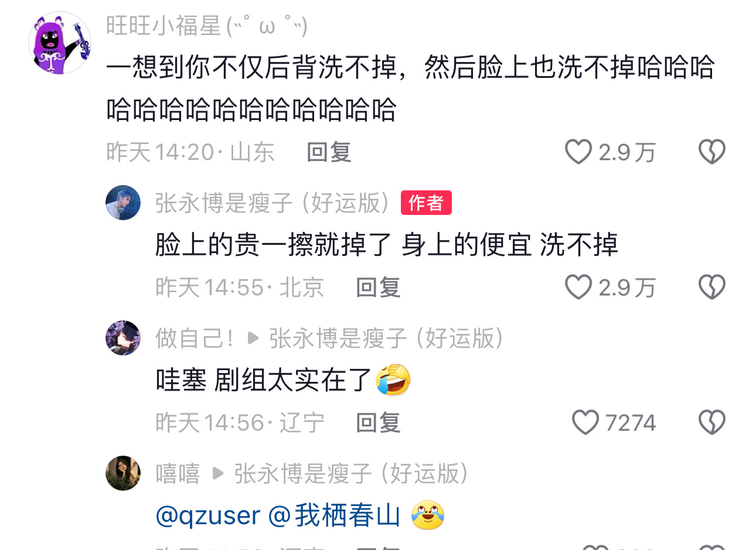
Task: Reply to the 14:56 辽宁 comment
Action: click(x=378, y=422)
